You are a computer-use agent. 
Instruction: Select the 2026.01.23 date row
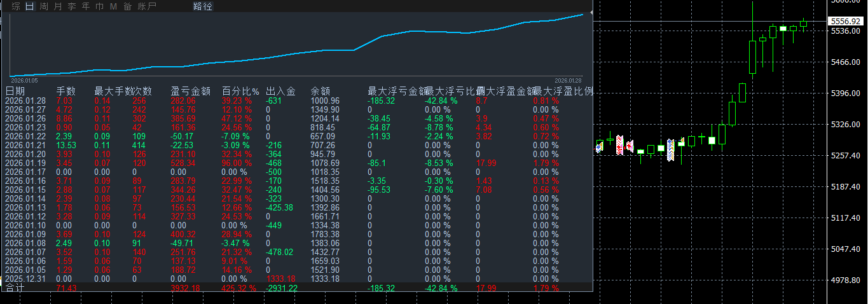[x=298, y=127]
